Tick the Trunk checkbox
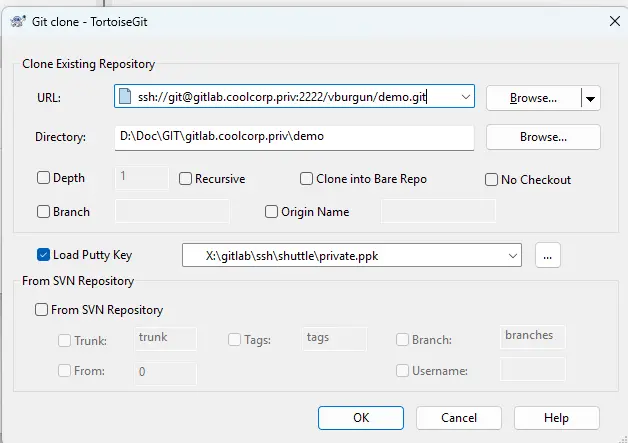 coord(64,340)
